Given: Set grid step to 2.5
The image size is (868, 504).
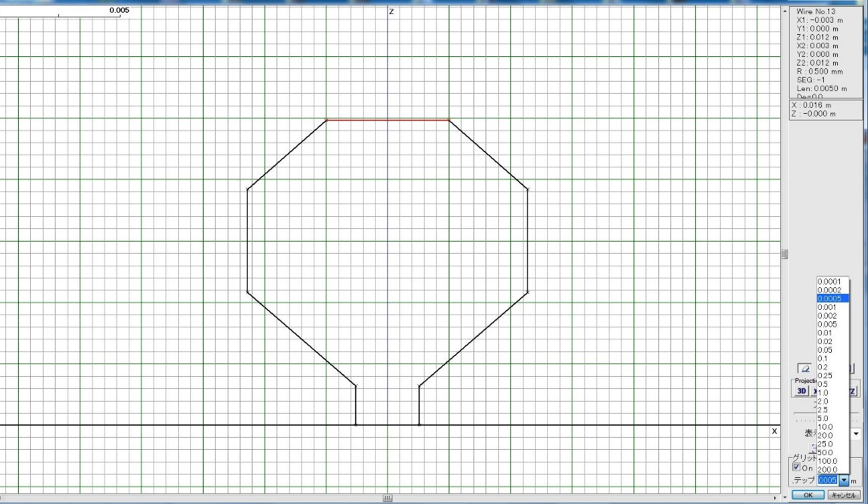Looking at the screenshot, I should 833,410.
